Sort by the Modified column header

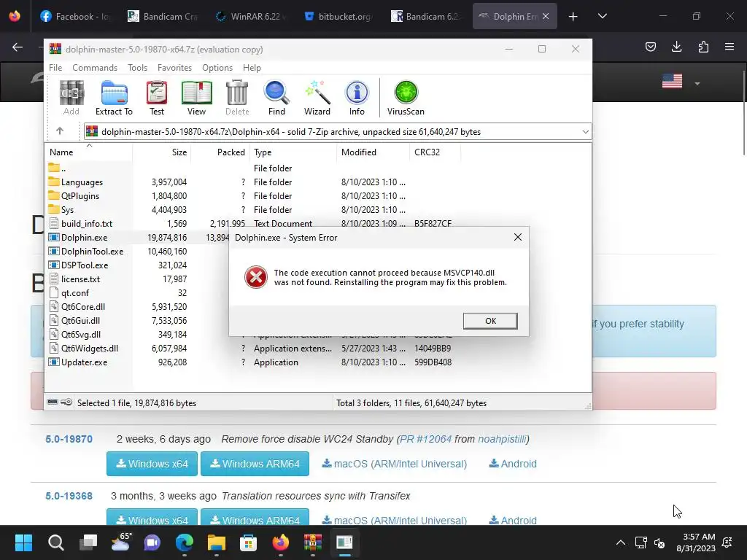click(373, 152)
